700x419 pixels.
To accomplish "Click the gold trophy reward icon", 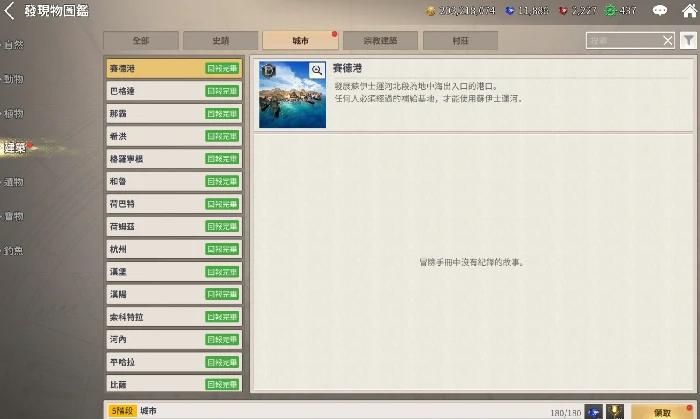I will click(x=615, y=411).
